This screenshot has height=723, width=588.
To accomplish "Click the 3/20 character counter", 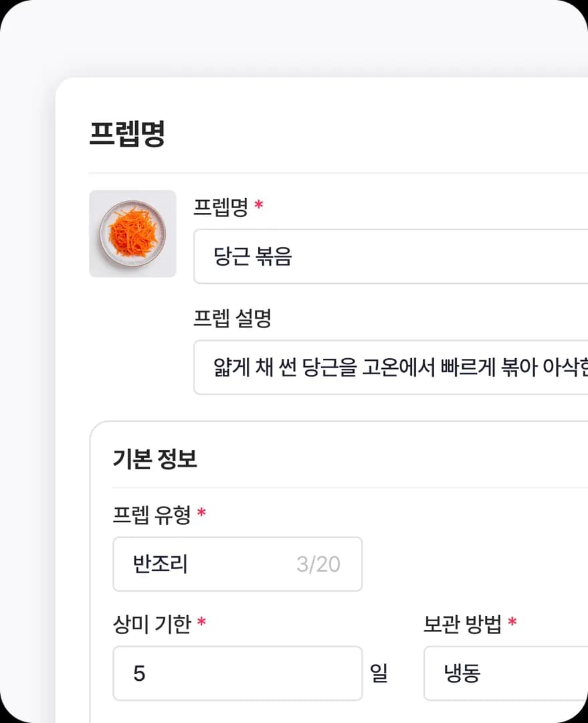I will click(318, 564).
